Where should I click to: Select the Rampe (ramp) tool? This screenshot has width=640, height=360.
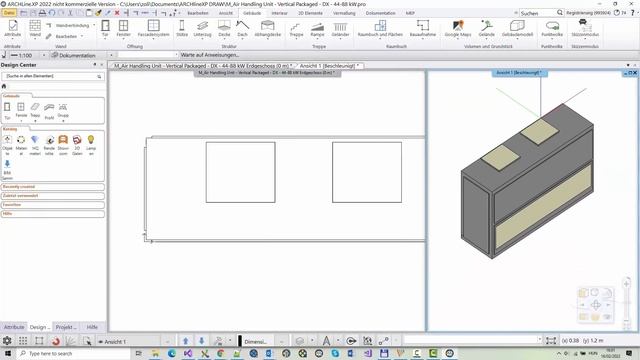tap(317, 29)
